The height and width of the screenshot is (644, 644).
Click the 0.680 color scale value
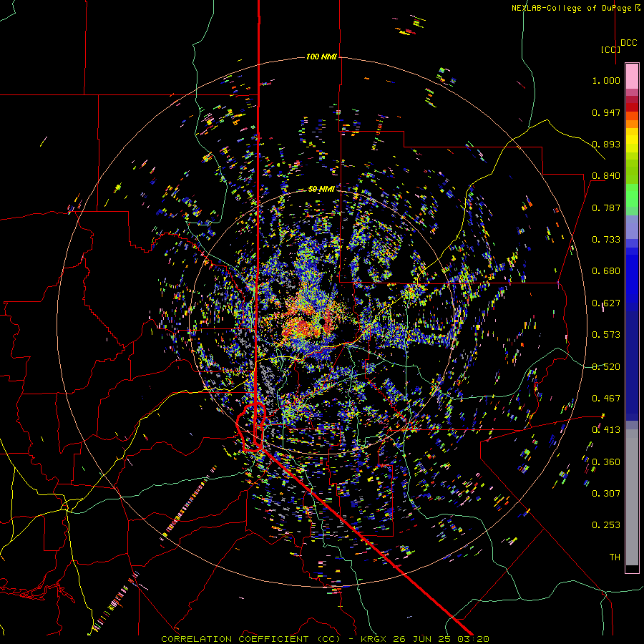click(606, 271)
